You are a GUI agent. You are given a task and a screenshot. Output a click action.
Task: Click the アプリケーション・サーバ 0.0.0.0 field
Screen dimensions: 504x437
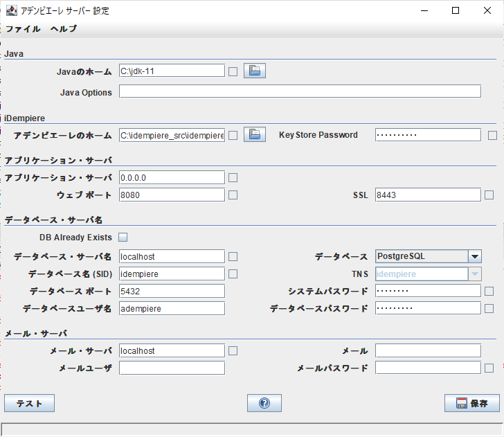172,177
